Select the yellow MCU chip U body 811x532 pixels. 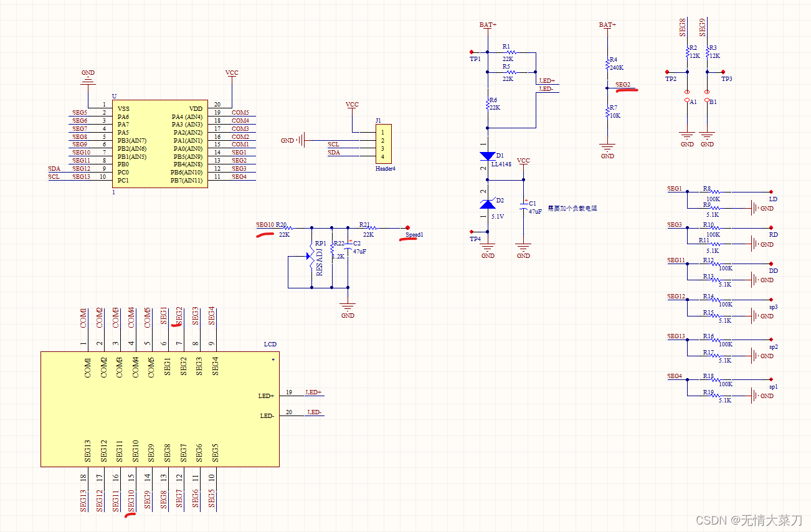(x=160, y=144)
